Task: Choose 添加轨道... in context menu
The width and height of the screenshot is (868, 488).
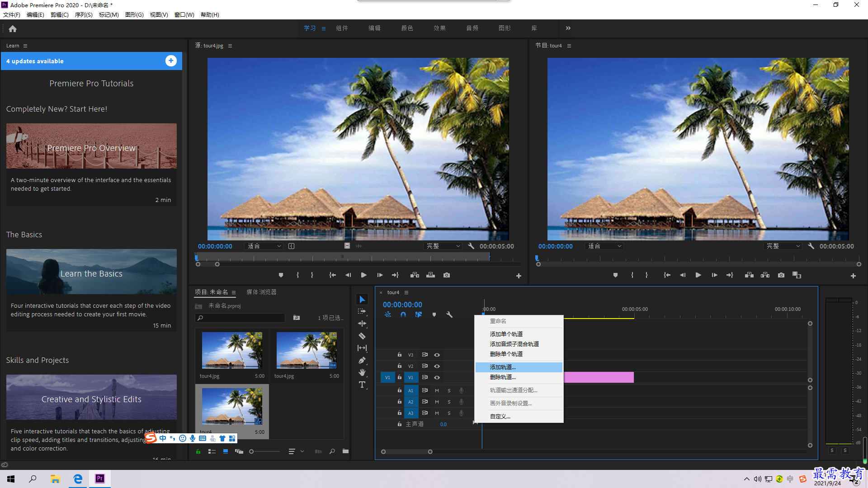Action: click(519, 367)
